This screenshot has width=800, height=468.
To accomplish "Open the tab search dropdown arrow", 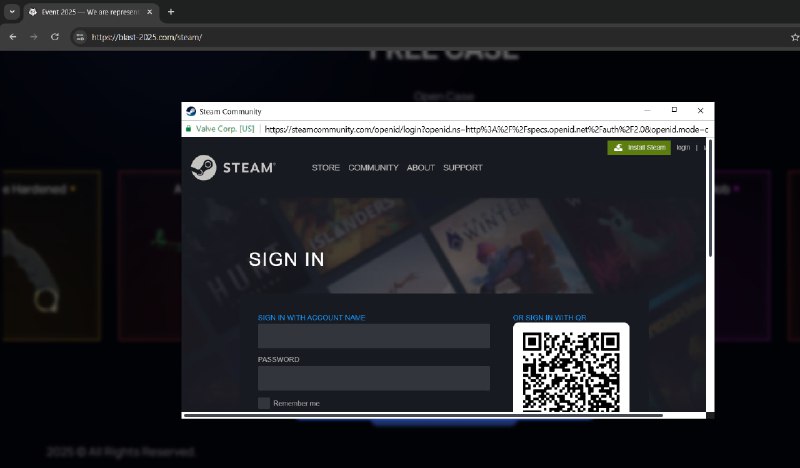I will coord(12,12).
